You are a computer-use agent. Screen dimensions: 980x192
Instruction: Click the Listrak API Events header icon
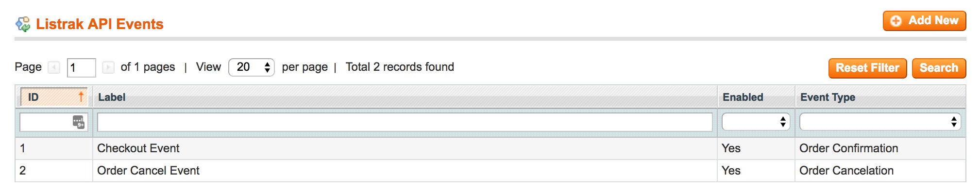[23, 24]
